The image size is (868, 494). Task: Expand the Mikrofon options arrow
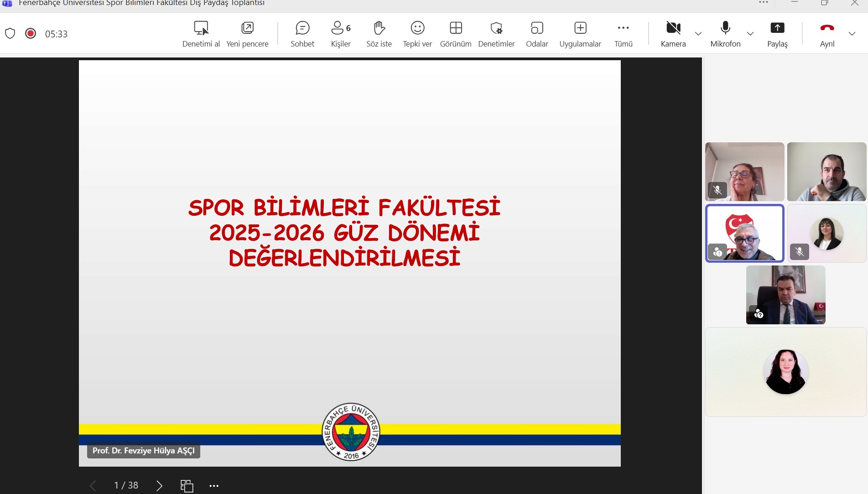point(750,34)
